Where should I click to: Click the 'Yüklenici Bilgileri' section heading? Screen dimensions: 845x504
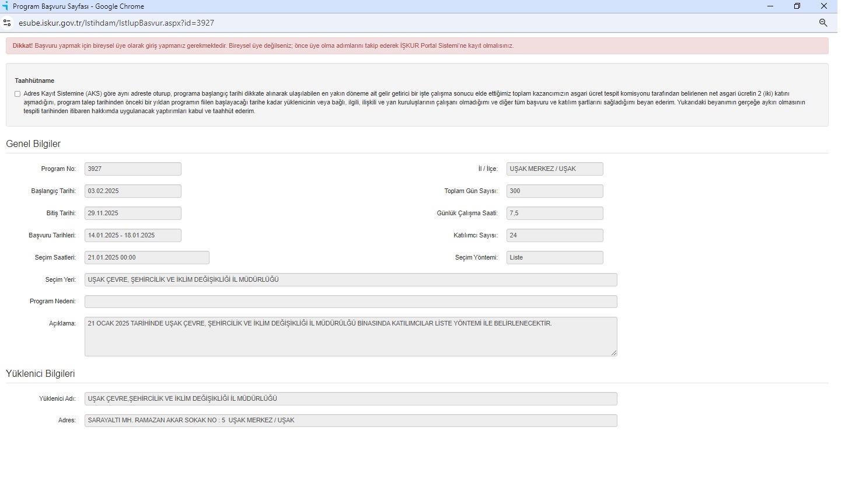(40, 374)
